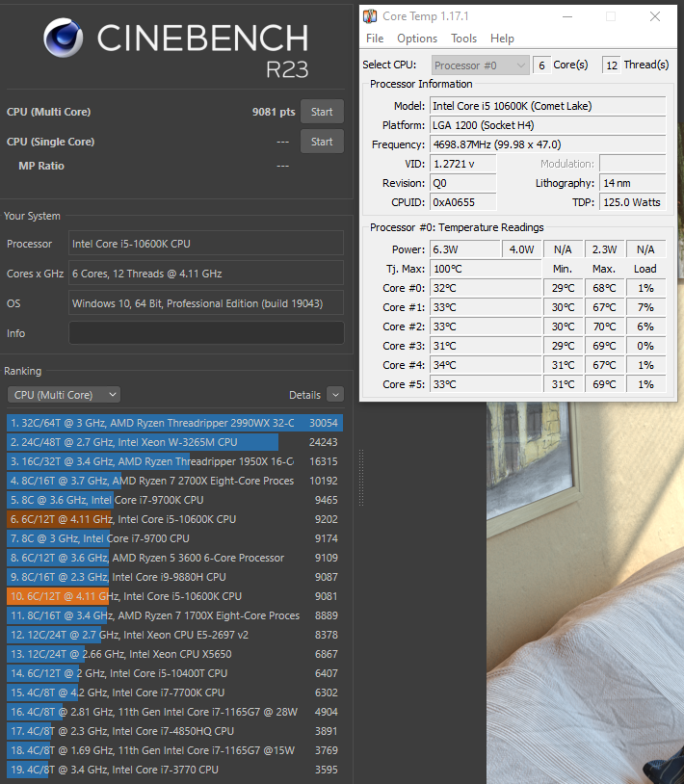The width and height of the screenshot is (684, 784).
Task: Click Core #5 min temperature 31°C
Action: point(563,384)
